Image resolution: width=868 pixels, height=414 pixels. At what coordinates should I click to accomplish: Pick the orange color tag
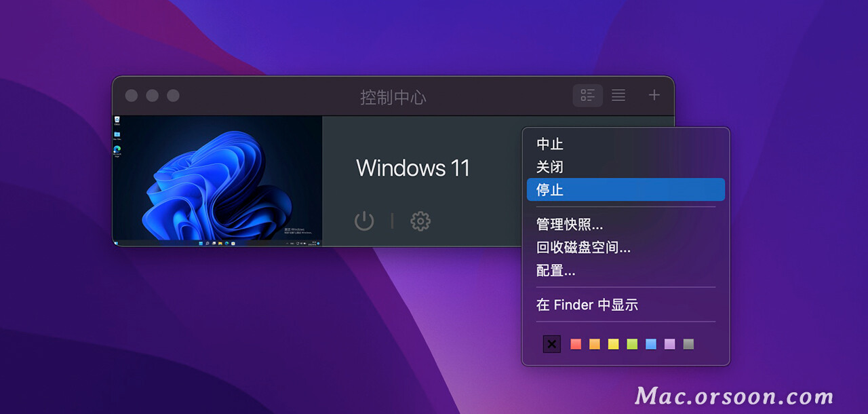tap(595, 344)
